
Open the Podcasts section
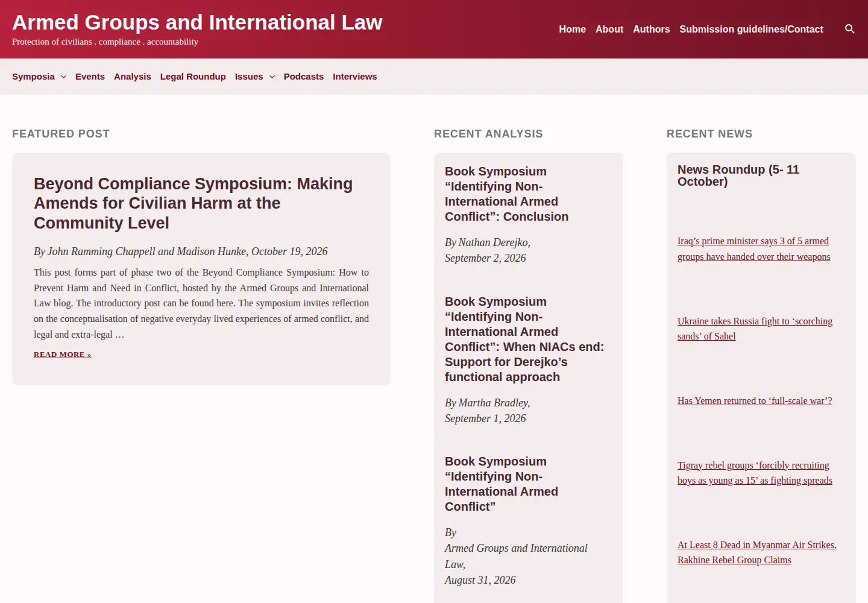click(304, 77)
